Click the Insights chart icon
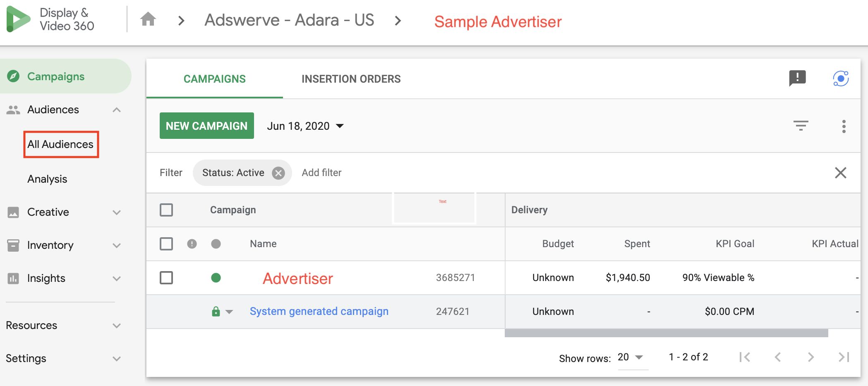Viewport: 868px width, 386px height. (x=13, y=278)
